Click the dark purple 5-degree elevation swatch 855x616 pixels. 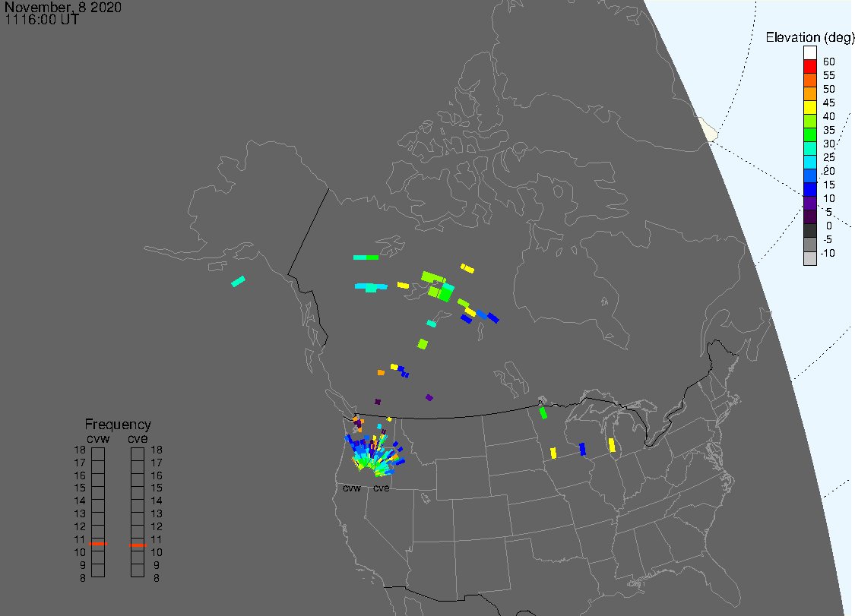click(x=809, y=217)
